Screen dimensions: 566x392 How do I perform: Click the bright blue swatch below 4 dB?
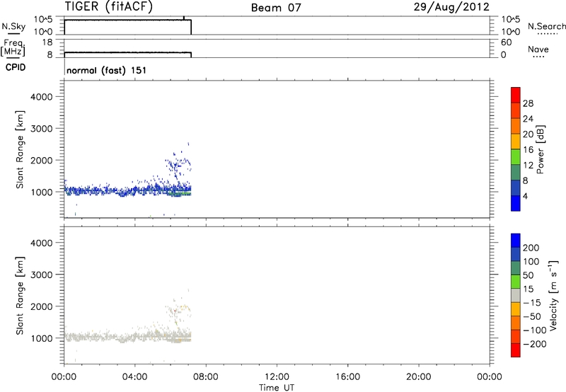tap(516, 203)
